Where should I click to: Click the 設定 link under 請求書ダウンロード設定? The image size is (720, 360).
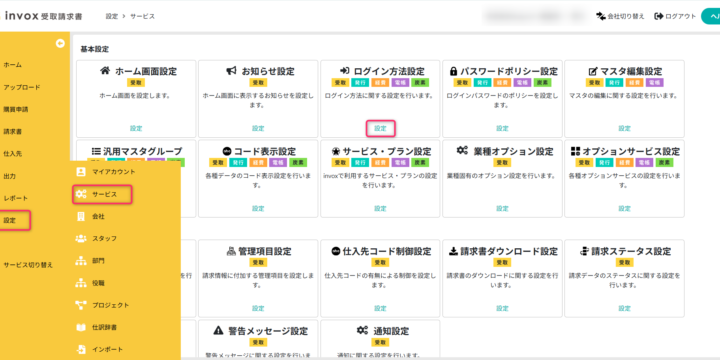coord(502,309)
